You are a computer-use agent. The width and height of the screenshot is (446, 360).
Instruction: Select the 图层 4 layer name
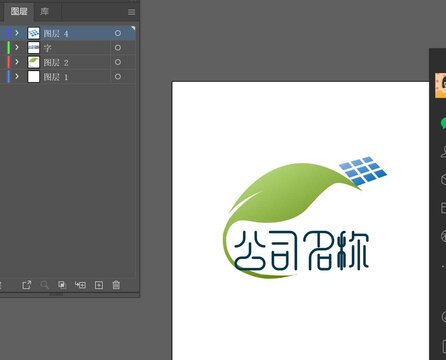(56, 34)
